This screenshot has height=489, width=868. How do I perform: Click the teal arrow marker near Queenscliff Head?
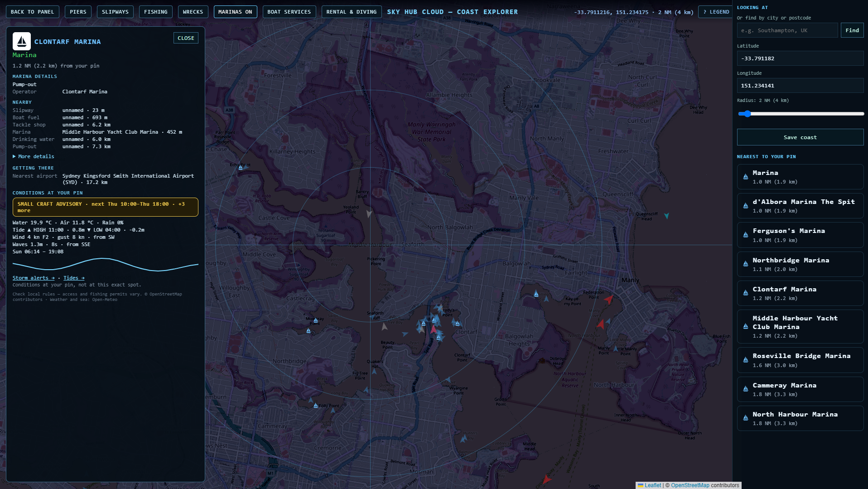pyautogui.click(x=666, y=216)
